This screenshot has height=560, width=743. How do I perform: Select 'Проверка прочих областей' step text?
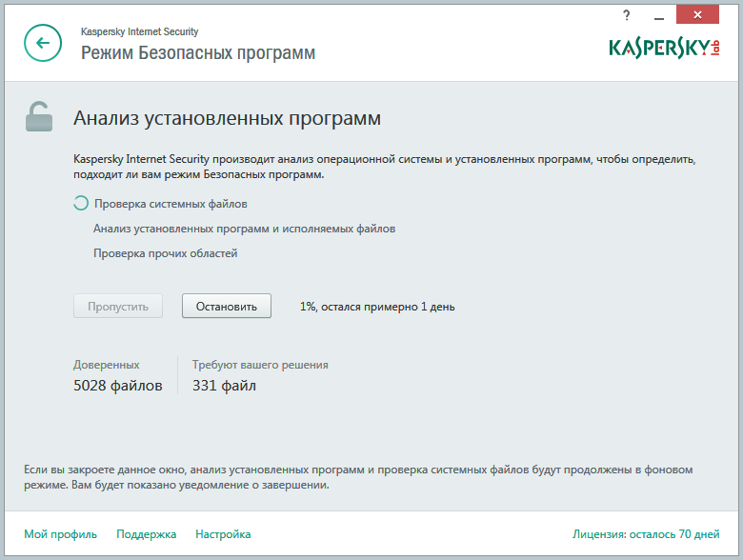166,253
